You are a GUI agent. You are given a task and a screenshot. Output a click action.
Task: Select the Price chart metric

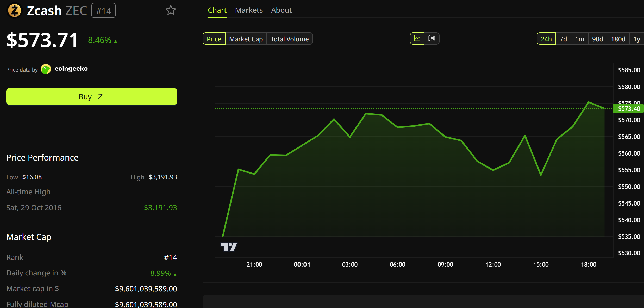coord(214,39)
